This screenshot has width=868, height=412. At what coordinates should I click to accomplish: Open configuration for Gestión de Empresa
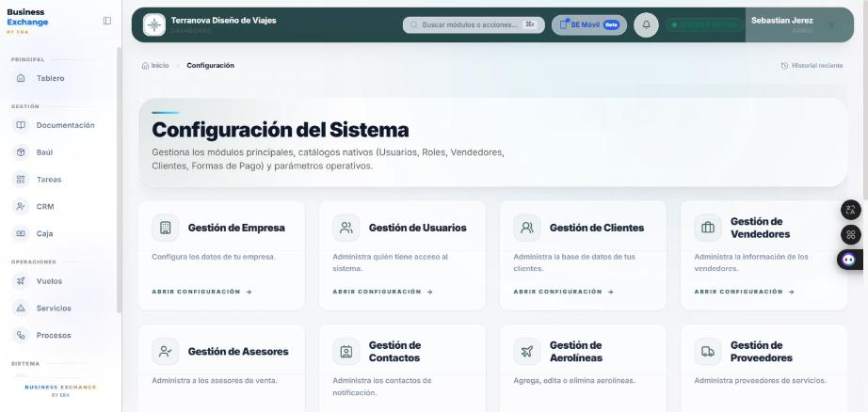201,292
